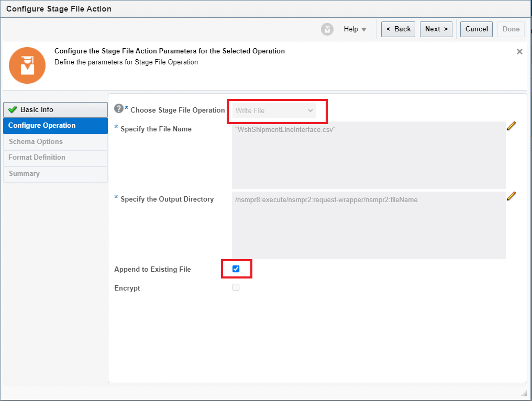The width and height of the screenshot is (532, 401).
Task: Click the question mark help icon
Action: [119, 109]
